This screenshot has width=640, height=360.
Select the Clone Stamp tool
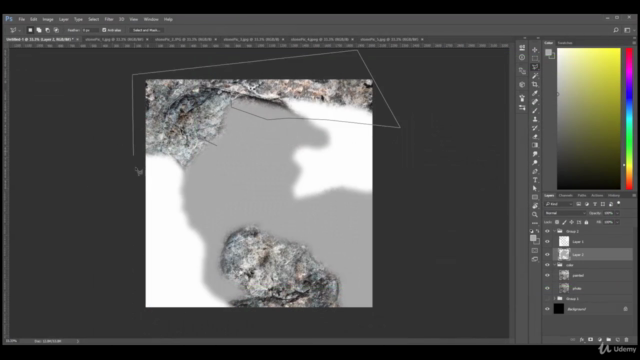coord(535,119)
